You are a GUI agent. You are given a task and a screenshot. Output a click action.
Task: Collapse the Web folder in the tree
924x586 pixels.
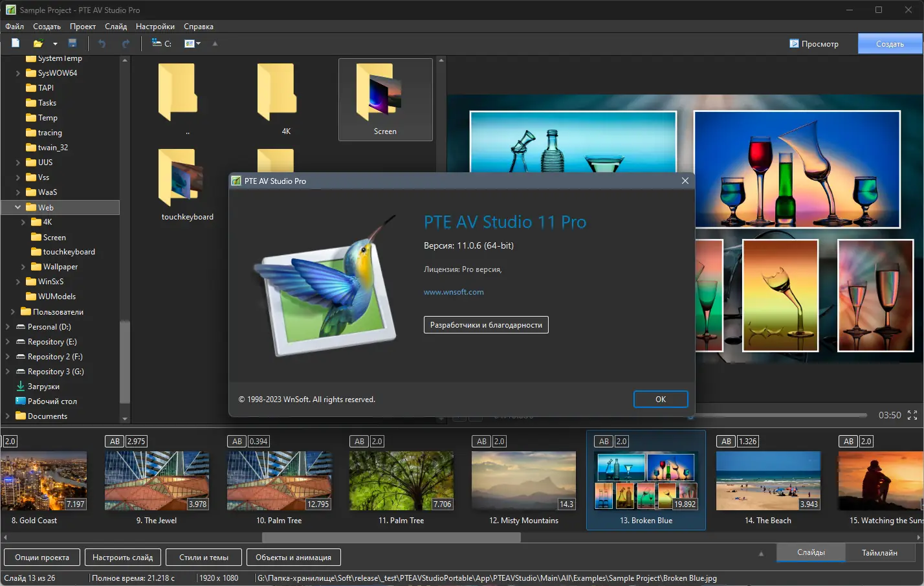tap(17, 207)
